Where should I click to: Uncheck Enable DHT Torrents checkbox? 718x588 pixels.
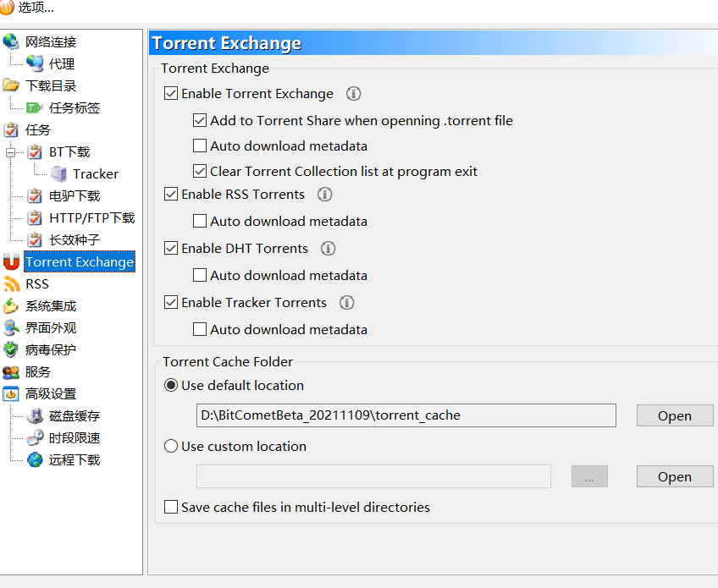click(171, 249)
